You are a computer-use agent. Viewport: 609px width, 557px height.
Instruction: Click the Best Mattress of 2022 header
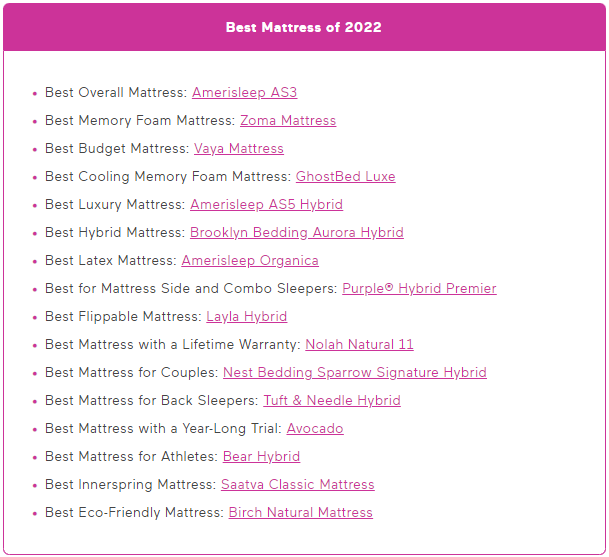[x=304, y=27]
